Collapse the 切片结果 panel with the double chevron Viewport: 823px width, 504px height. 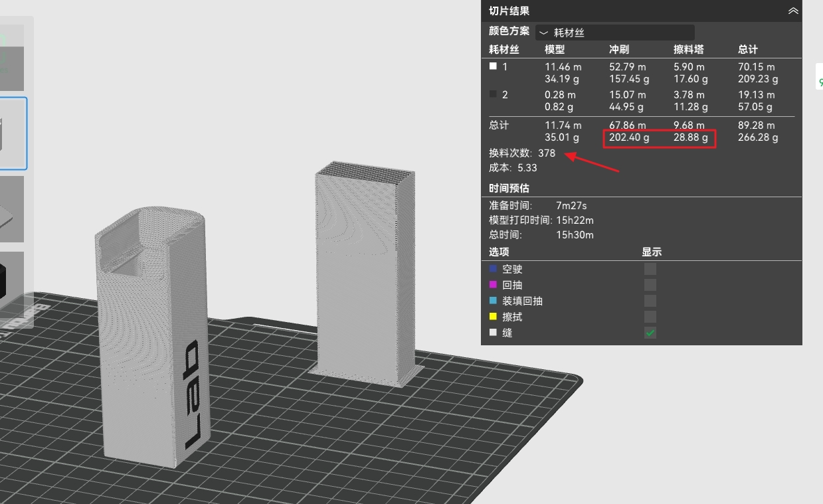click(793, 11)
